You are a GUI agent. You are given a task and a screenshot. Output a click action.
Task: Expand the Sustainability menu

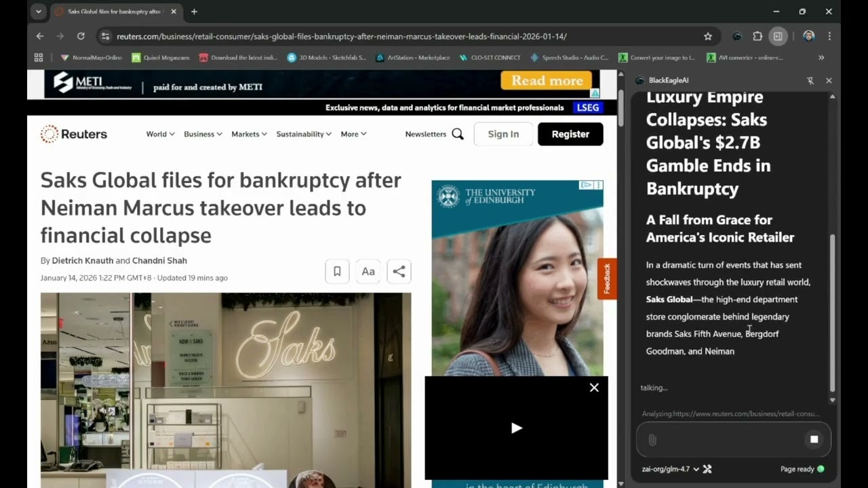click(x=304, y=134)
